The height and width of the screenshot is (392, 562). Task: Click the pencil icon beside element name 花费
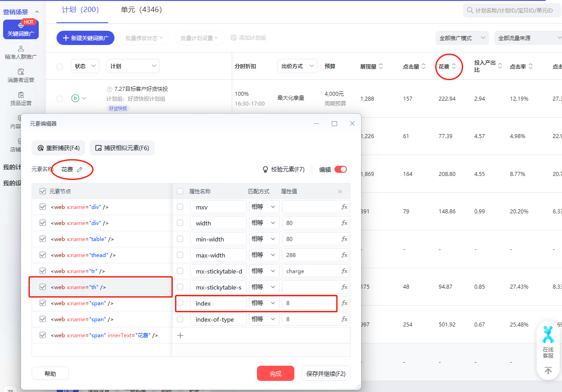point(80,169)
